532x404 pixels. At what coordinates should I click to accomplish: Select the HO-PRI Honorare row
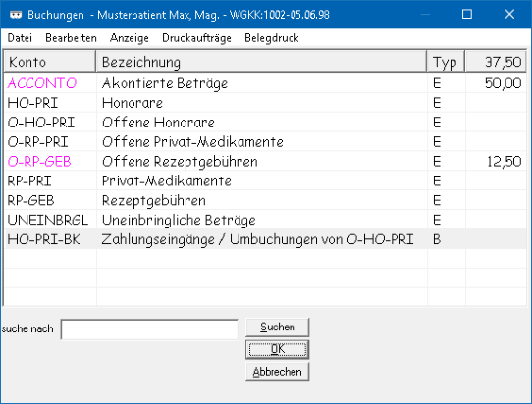[x=265, y=103]
